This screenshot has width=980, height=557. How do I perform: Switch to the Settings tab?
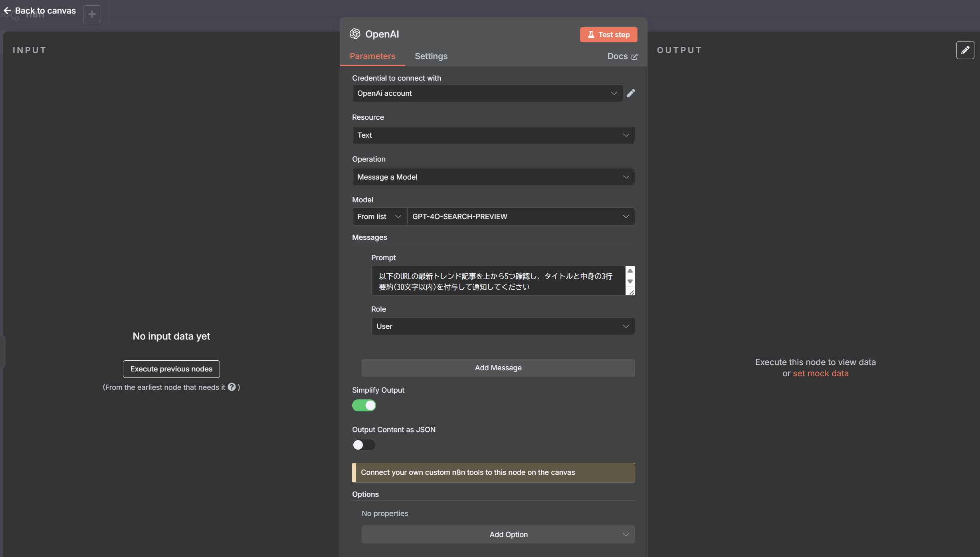point(431,56)
